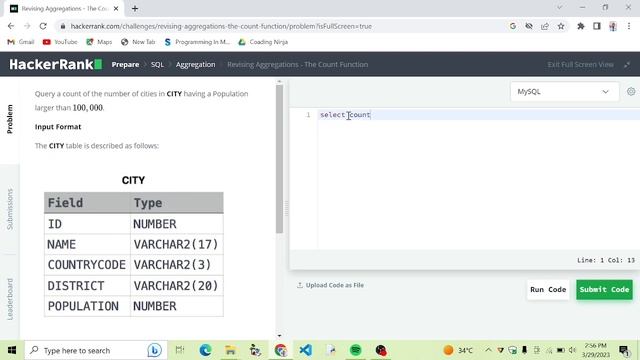The height and width of the screenshot is (360, 640).
Task: Click the POPULATION field cell
Action: coord(87,306)
